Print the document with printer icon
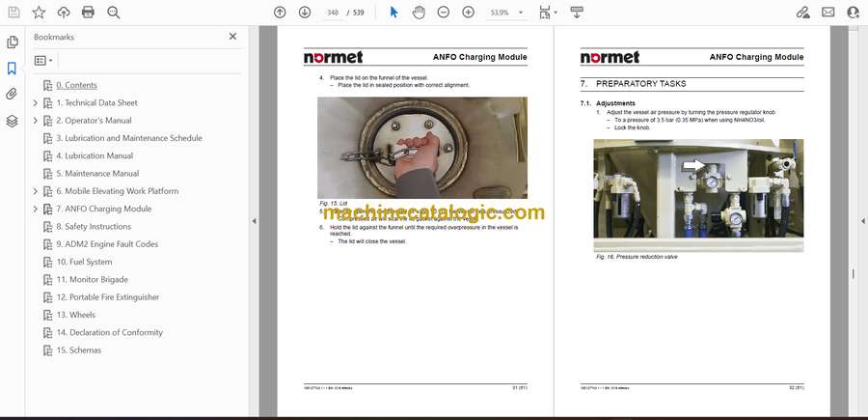Image resolution: width=868 pixels, height=420 pixels. coord(88,13)
